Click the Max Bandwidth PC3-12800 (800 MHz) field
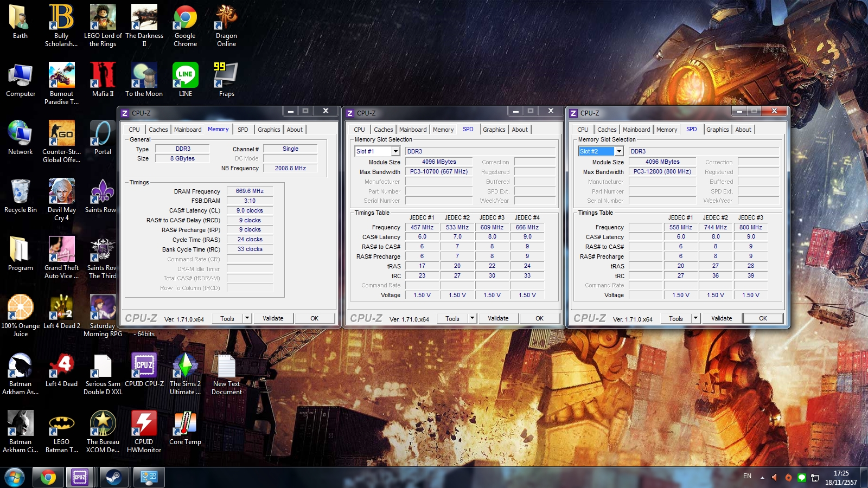Image resolution: width=868 pixels, height=488 pixels. pyautogui.click(x=662, y=171)
